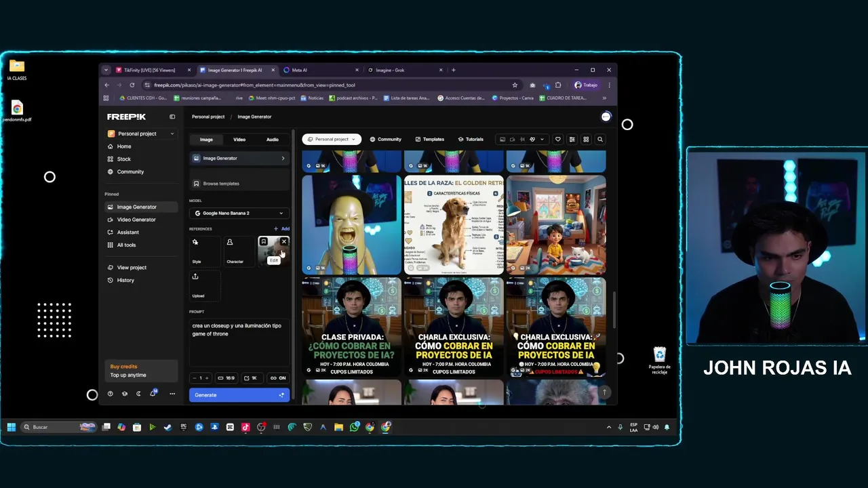
Task: Filter gallery by video icon
Action: coord(512,140)
